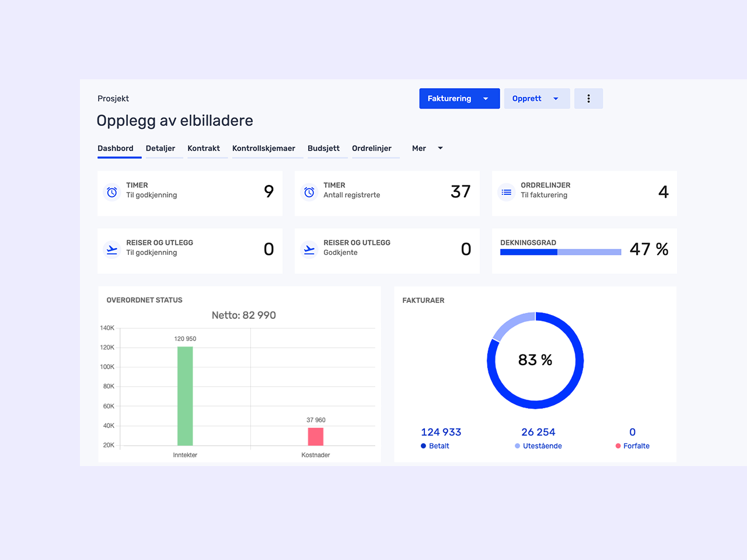Open the Mer tab dropdown
The height and width of the screenshot is (560, 747).
tap(427, 149)
